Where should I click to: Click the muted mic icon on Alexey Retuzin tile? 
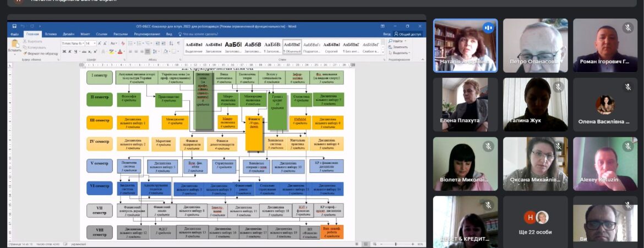pos(627,146)
